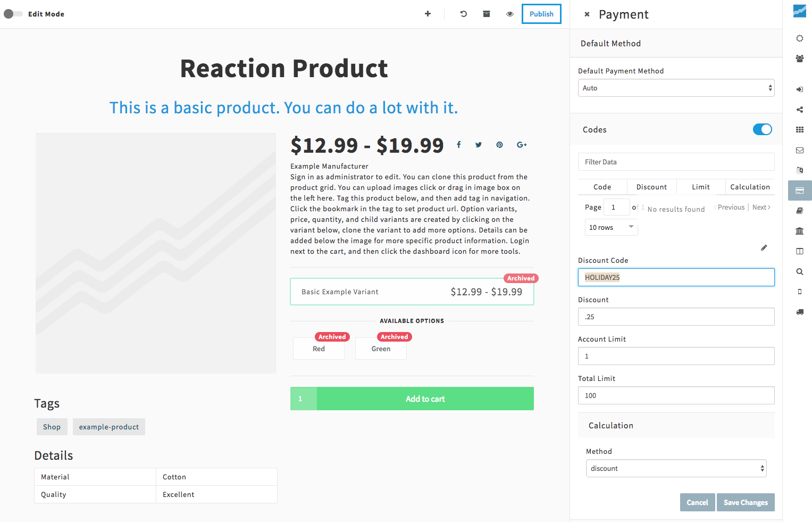Open the Default Payment Method dropdown
The width and height of the screenshot is (812, 522).
point(676,88)
